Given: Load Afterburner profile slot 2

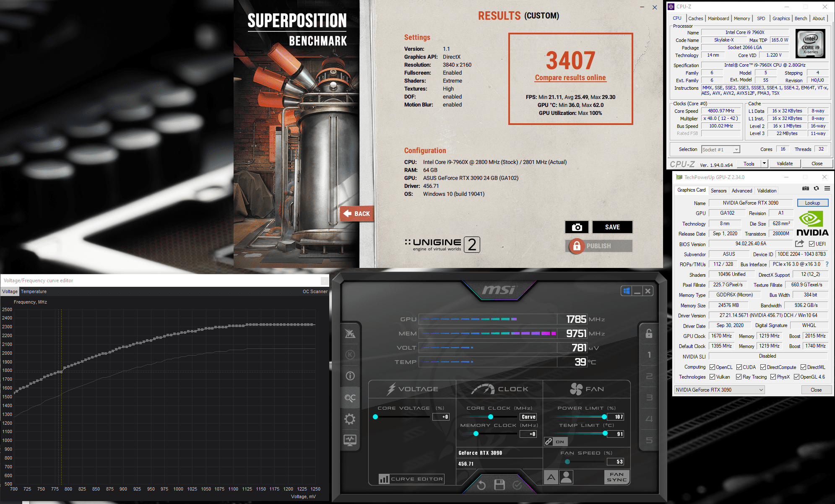Looking at the screenshot, I should [x=649, y=376].
